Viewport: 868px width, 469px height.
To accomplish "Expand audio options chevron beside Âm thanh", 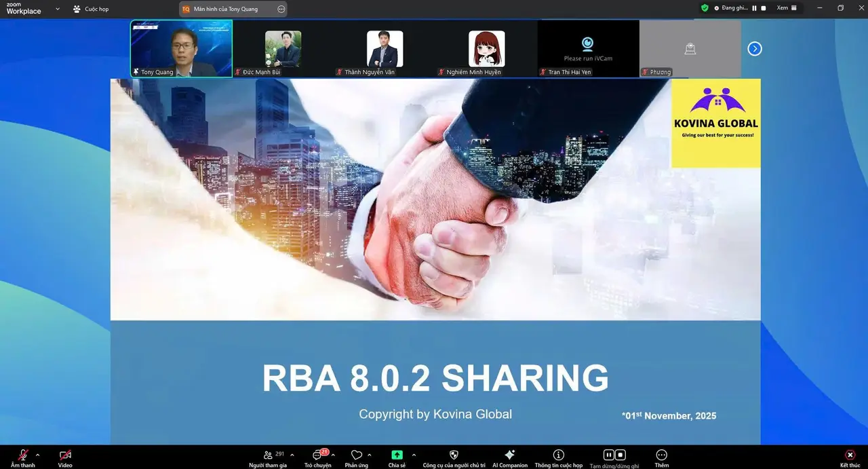I will coord(37,455).
